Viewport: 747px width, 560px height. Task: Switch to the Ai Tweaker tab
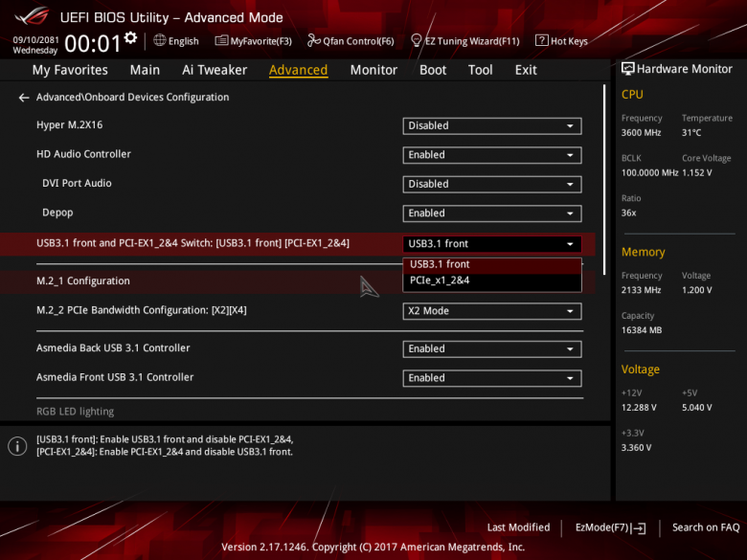tap(215, 70)
